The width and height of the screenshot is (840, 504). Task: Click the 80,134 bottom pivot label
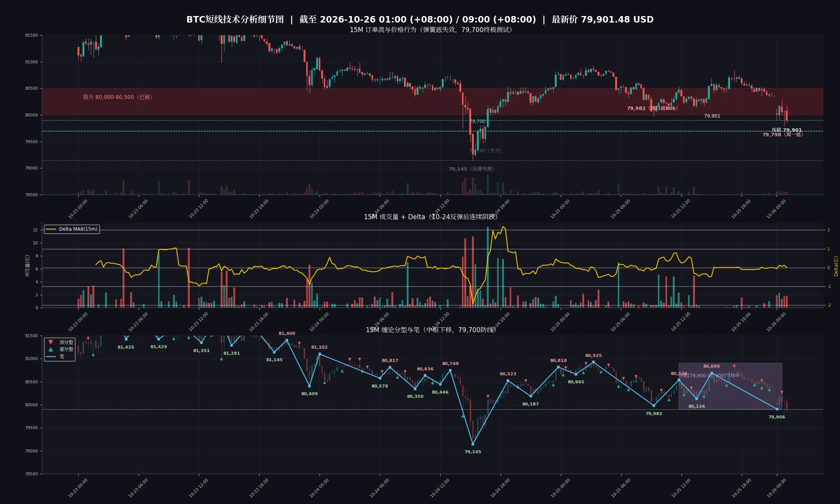pyautogui.click(x=697, y=406)
